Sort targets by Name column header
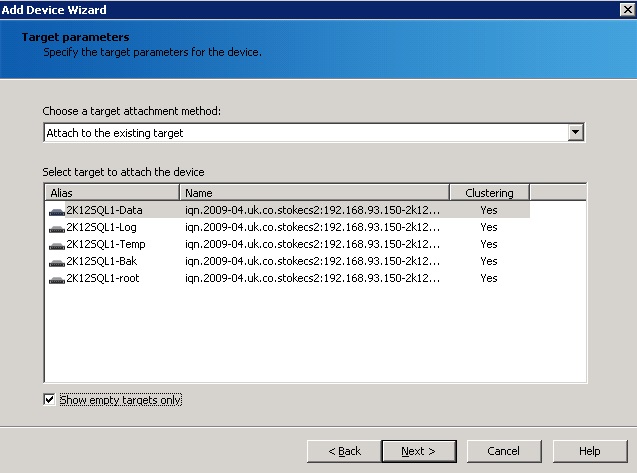 pos(314,193)
